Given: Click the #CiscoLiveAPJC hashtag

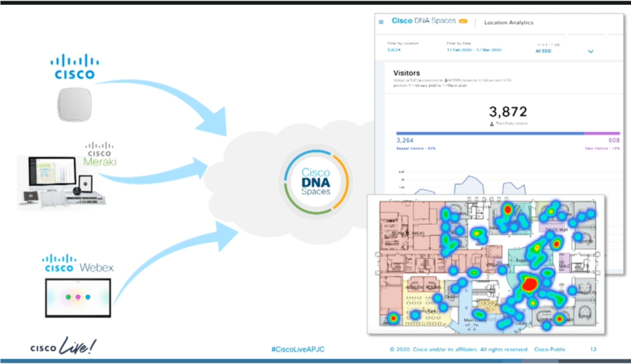Looking at the screenshot, I should point(298,349).
